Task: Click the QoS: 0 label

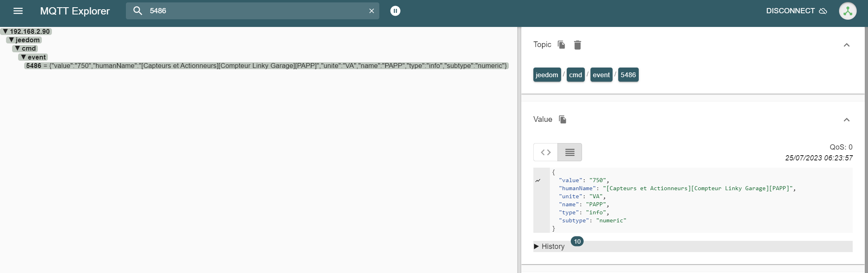Action: [841, 147]
